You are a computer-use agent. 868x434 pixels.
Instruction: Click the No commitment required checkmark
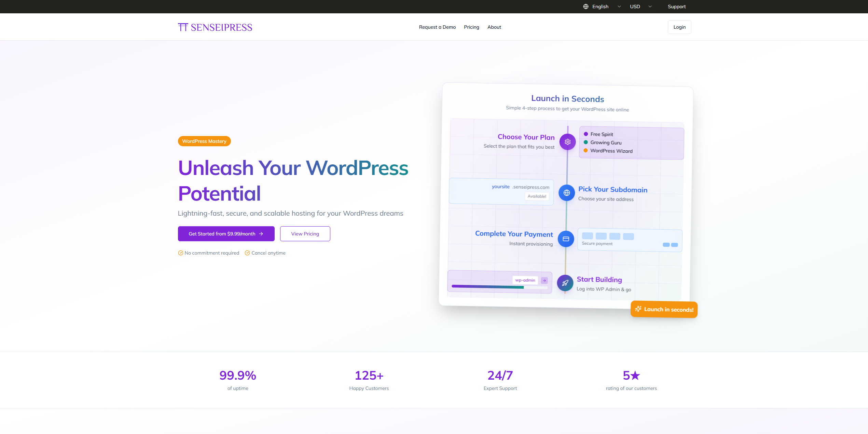click(x=180, y=253)
